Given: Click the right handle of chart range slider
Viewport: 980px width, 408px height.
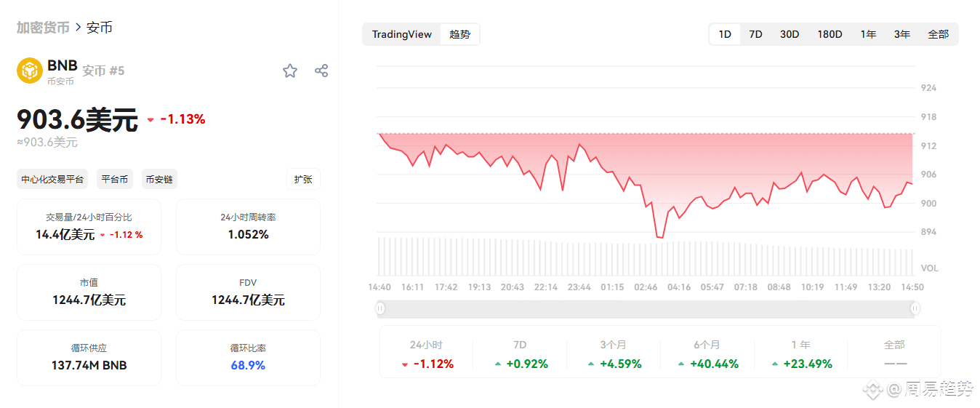Looking at the screenshot, I should [915, 308].
